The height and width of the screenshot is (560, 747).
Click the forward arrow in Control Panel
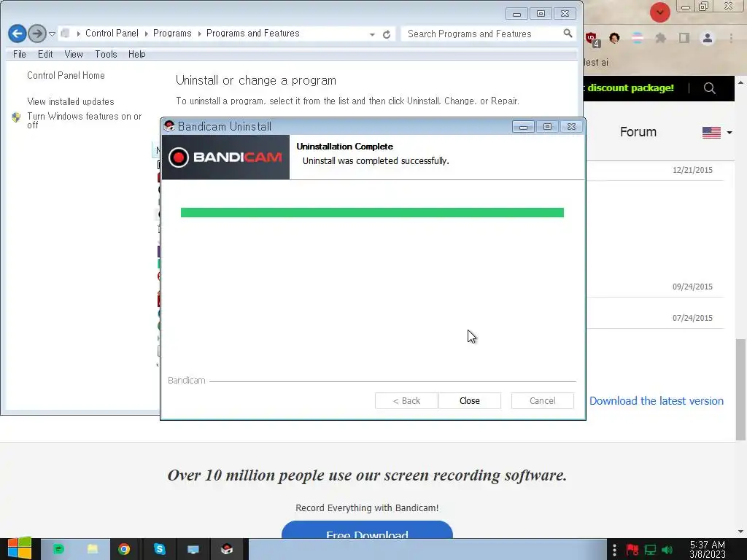point(36,34)
